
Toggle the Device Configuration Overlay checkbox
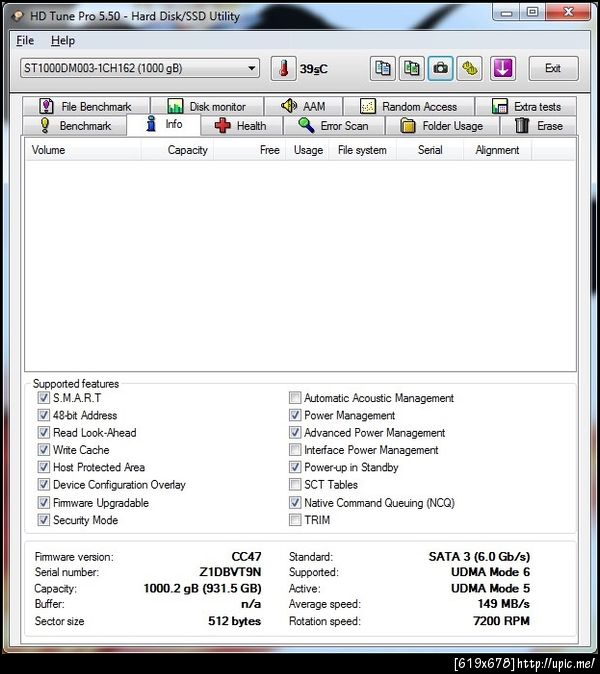[43, 484]
